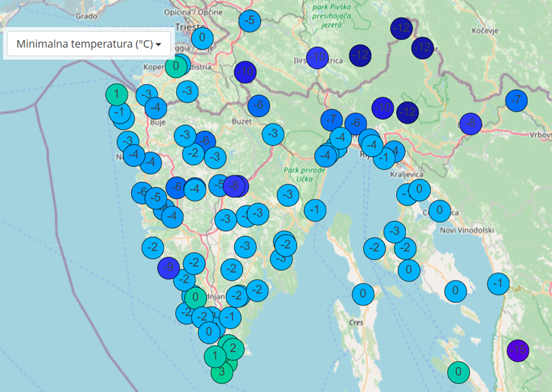The image size is (552, 392).
Task: Click the teal 1 marker on the northwest coast
Action: click(116, 94)
